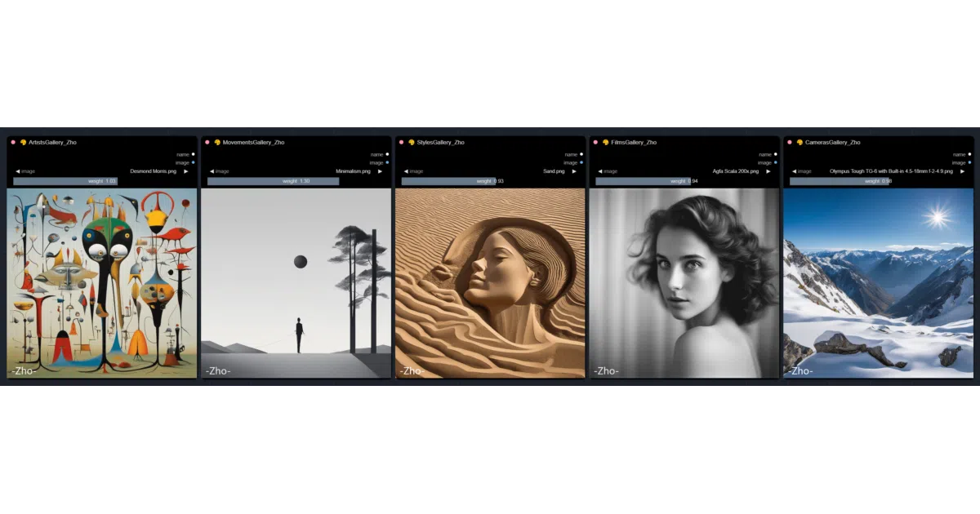
Task: Select previous image in FilmsGallery_Zho with left arrow
Action: (x=600, y=171)
